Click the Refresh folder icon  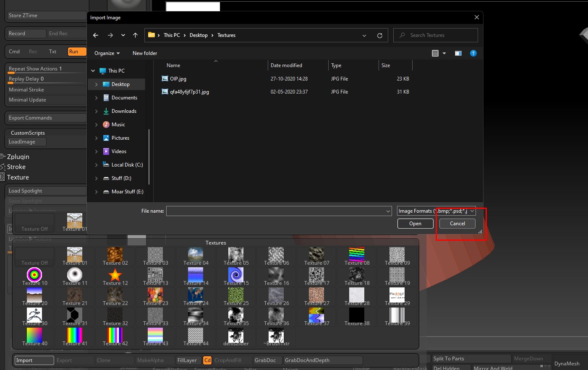click(380, 36)
